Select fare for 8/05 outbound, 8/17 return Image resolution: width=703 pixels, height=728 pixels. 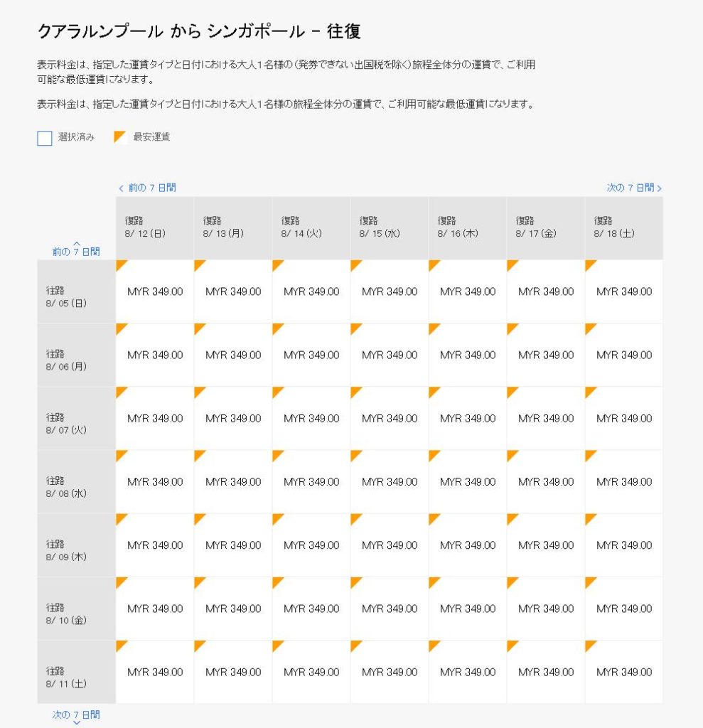pyautogui.click(x=546, y=291)
